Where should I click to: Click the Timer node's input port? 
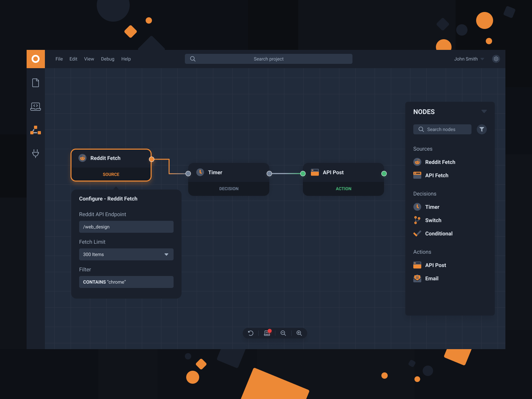coord(188,174)
